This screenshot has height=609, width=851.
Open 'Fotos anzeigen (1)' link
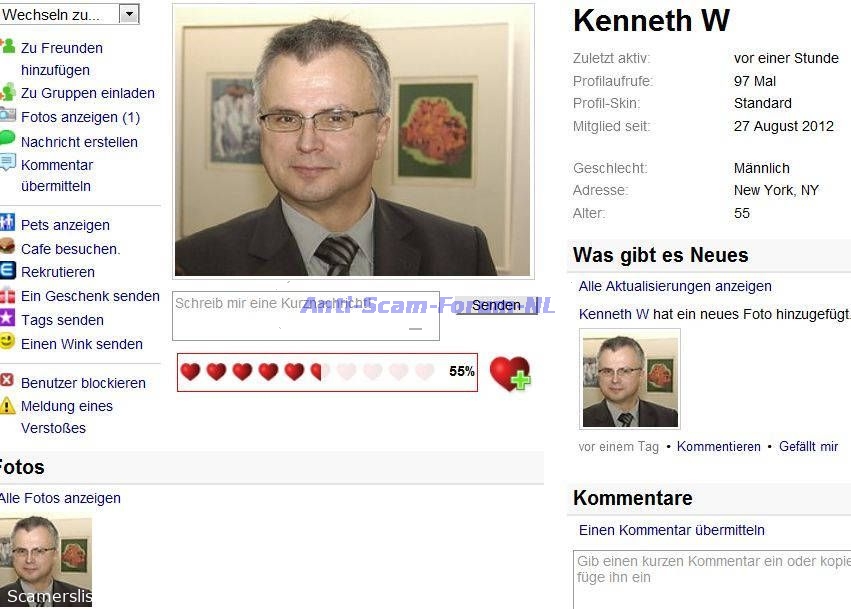tap(80, 117)
